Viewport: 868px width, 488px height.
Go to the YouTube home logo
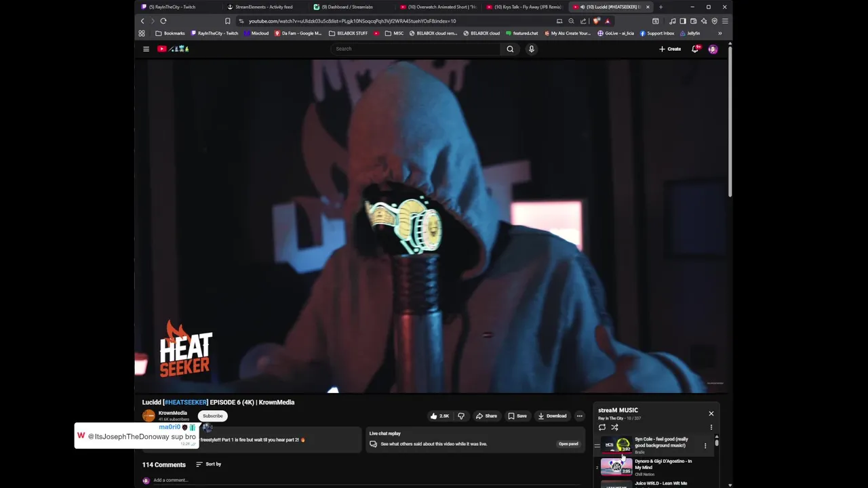coord(173,49)
